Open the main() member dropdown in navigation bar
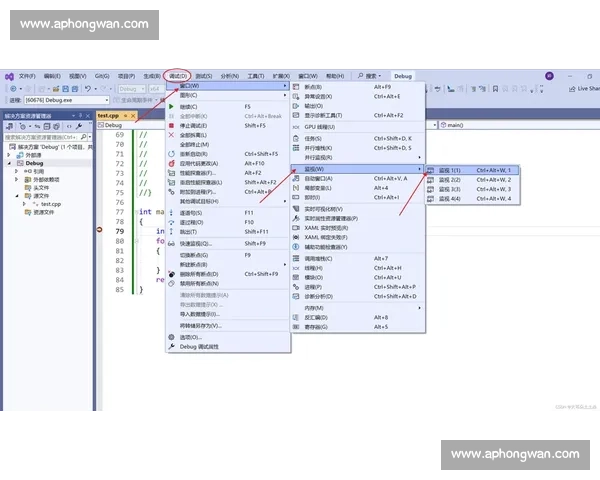600x480 pixels. pos(519,125)
